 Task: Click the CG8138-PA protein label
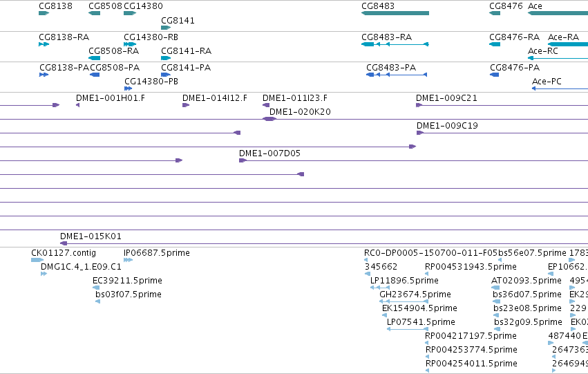click(x=64, y=68)
